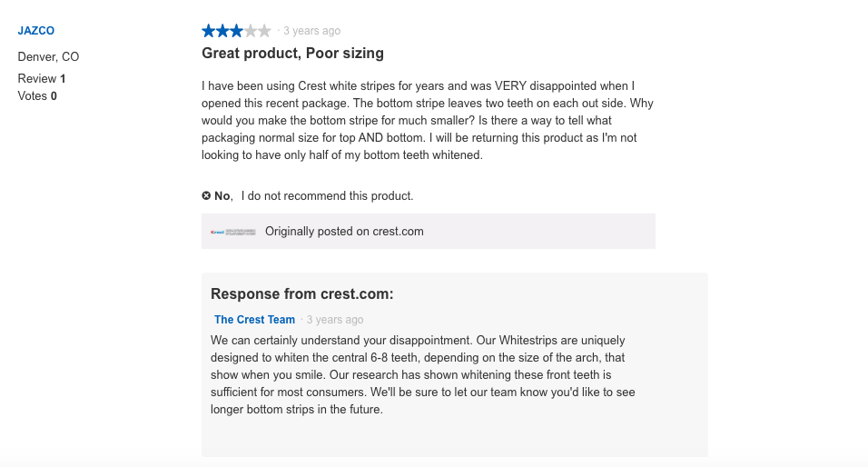Click the bold 'No' recommendation label
868x467 pixels.
tap(222, 196)
